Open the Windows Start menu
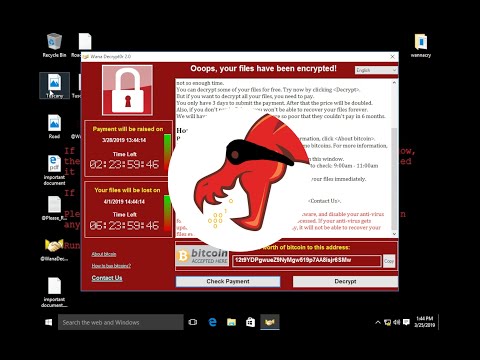The height and width of the screenshot is (360, 480). (x=49, y=322)
